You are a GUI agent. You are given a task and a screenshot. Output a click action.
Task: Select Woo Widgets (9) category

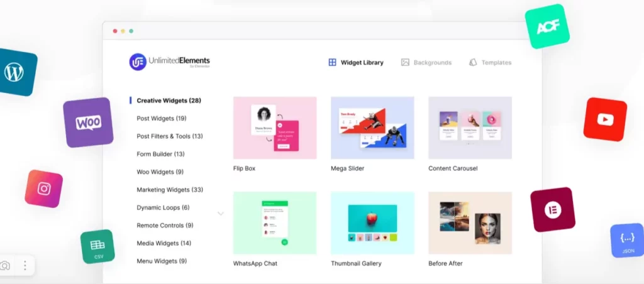tap(160, 172)
